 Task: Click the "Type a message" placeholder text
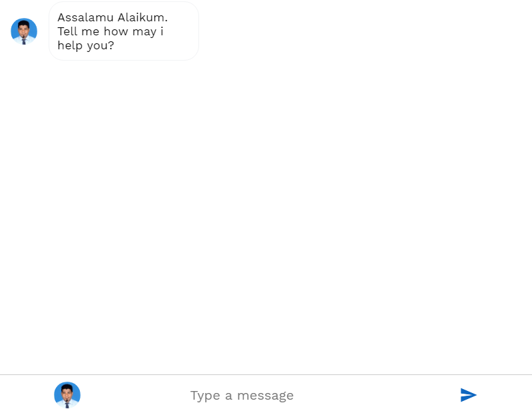pos(242,395)
